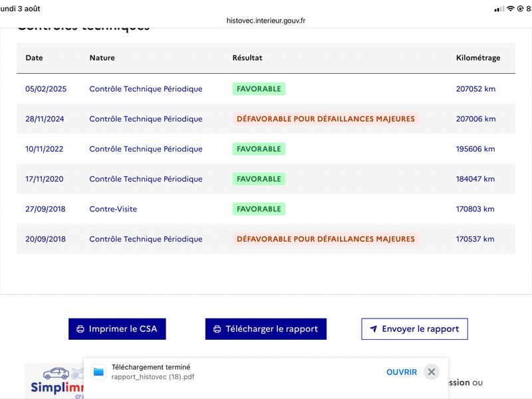The height and width of the screenshot is (399, 532).
Task: Click the FAVORABLE badge for 17/11/2020
Action: (259, 179)
